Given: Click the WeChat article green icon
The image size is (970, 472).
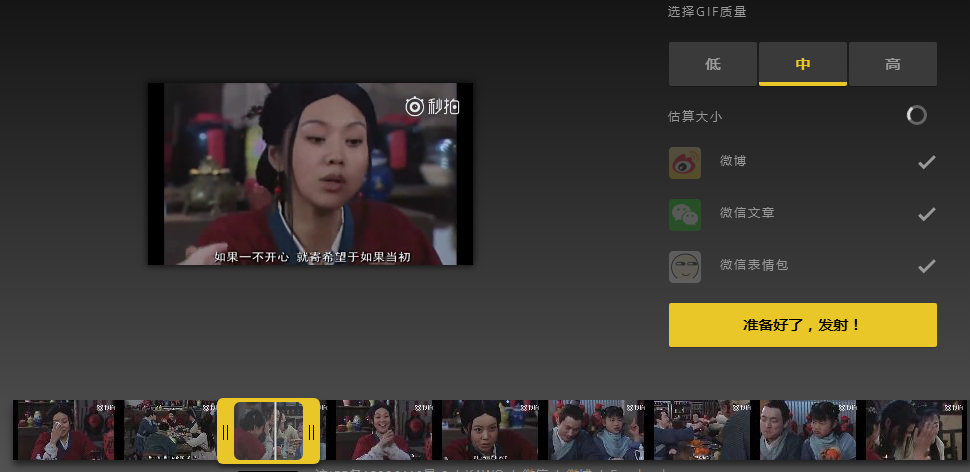Looking at the screenshot, I should (685, 215).
